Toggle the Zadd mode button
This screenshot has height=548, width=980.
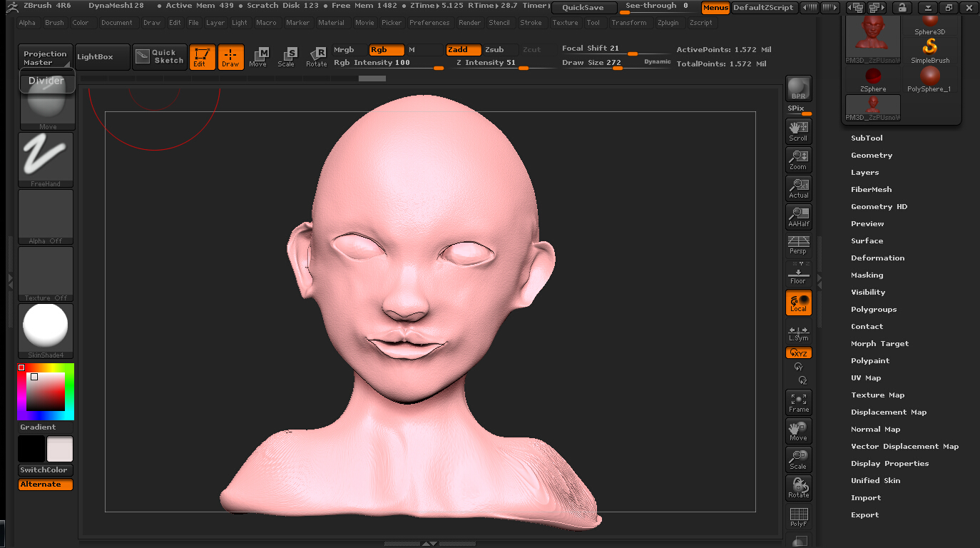point(464,50)
